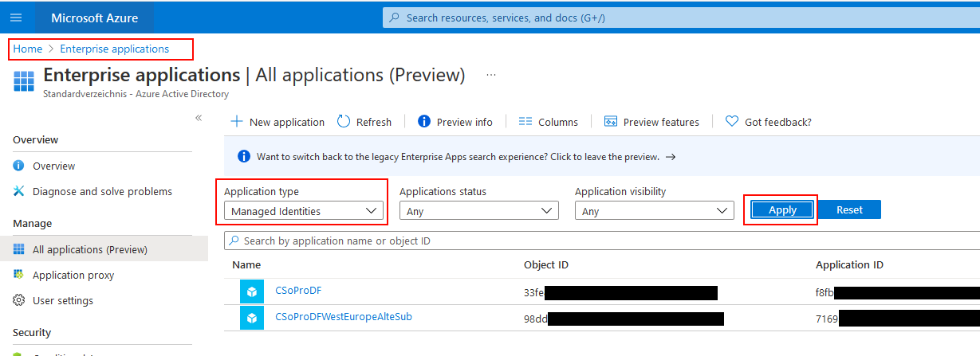Click the arrow at banner end

coord(671,157)
